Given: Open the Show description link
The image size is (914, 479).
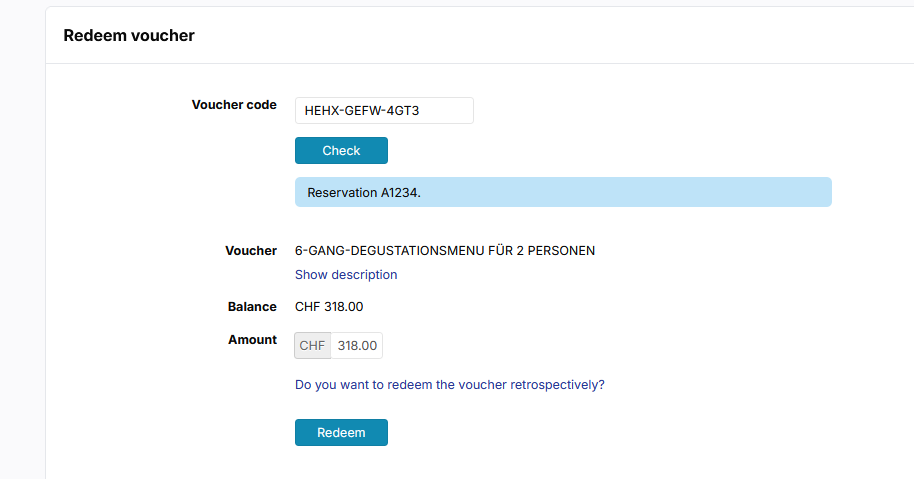Looking at the screenshot, I should click(x=346, y=274).
